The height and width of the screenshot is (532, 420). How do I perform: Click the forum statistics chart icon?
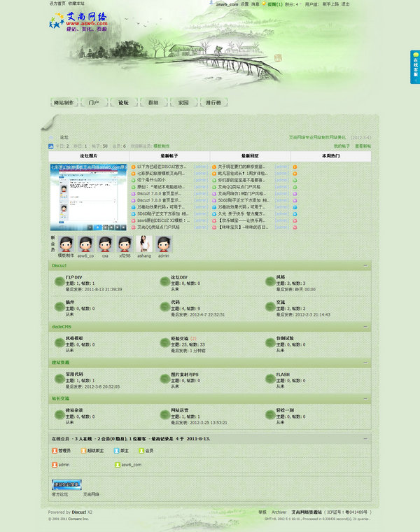pos(51,146)
